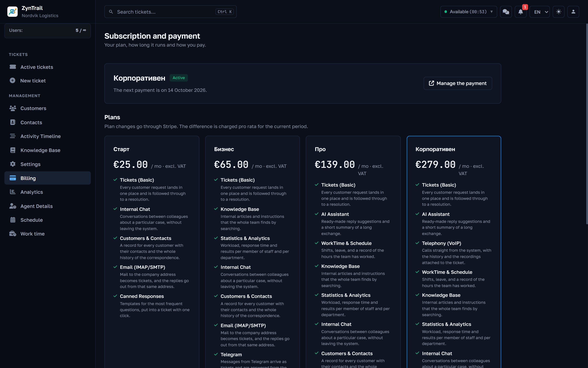Click checkmark beside Telegram feature
This screenshot has width=588, height=368.
216,354
